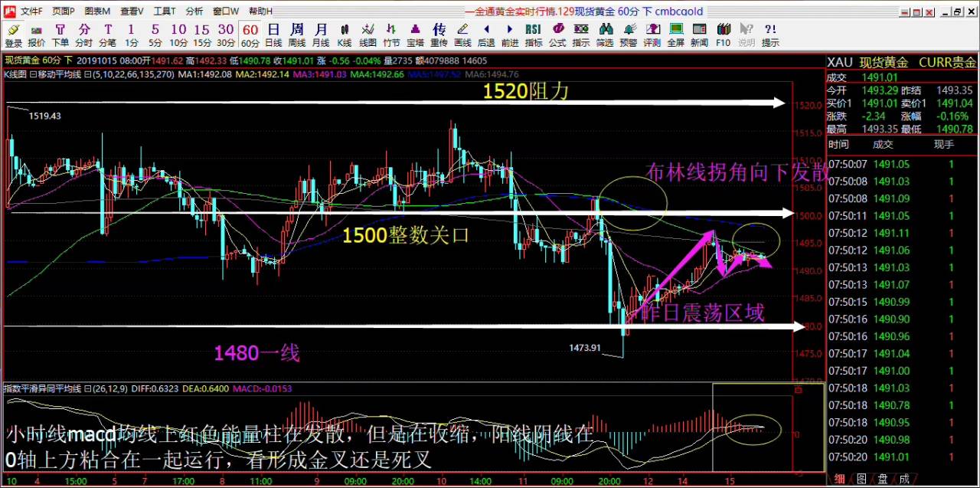Click the 预警 alert icon

point(629,35)
